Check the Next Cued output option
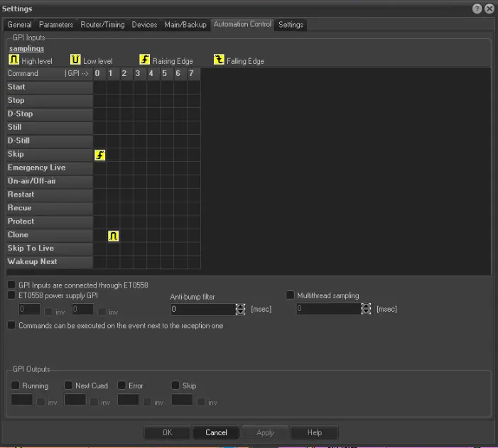 68,386
